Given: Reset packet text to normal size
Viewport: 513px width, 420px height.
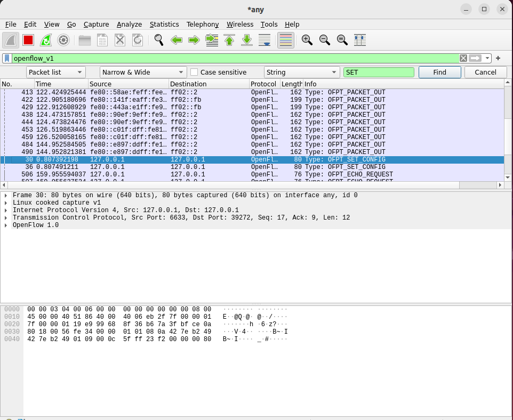Looking at the screenshot, I should coord(342,40).
